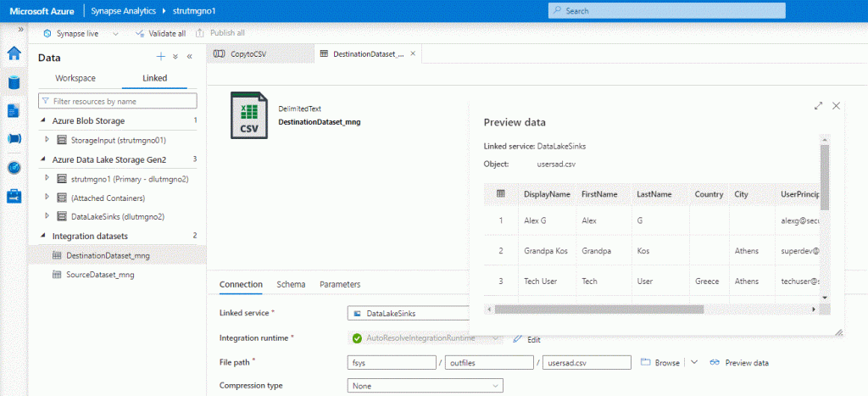This screenshot has height=396, width=868.
Task: Click the DisplayName column header
Action: pos(547,194)
